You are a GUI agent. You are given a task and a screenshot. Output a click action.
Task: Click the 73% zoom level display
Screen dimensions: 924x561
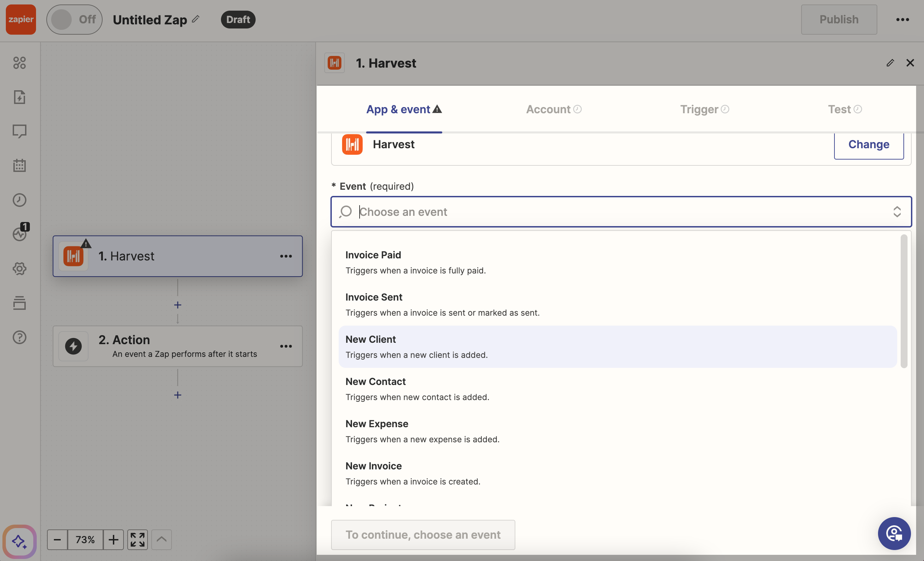point(85,540)
